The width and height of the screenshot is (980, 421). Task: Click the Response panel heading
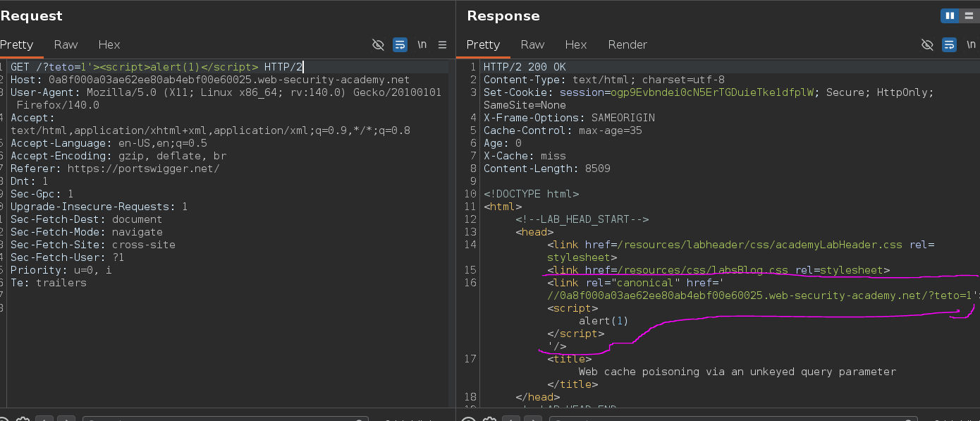[x=503, y=16]
